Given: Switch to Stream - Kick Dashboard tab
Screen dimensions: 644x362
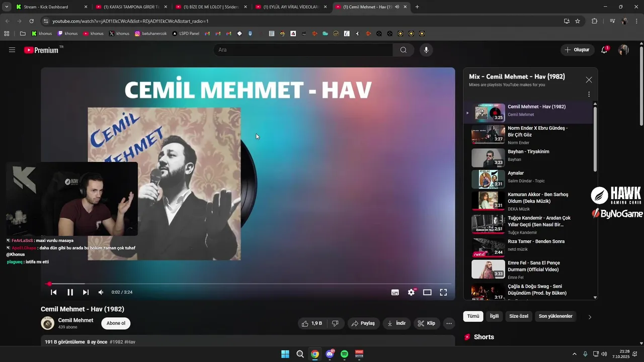Looking at the screenshot, I should (52, 7).
